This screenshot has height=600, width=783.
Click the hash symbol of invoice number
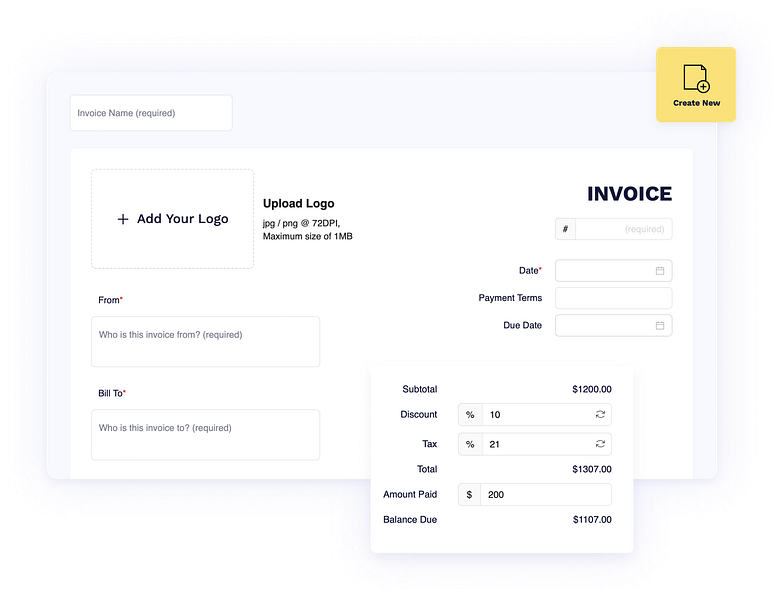pos(565,229)
